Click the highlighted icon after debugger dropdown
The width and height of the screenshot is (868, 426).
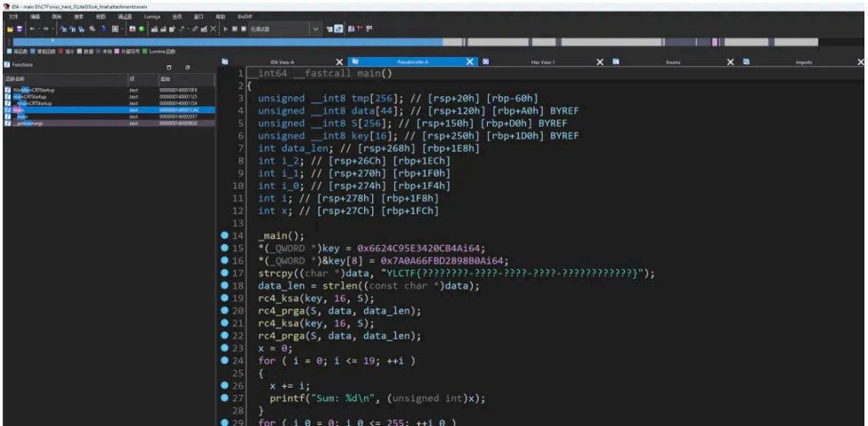(338, 29)
